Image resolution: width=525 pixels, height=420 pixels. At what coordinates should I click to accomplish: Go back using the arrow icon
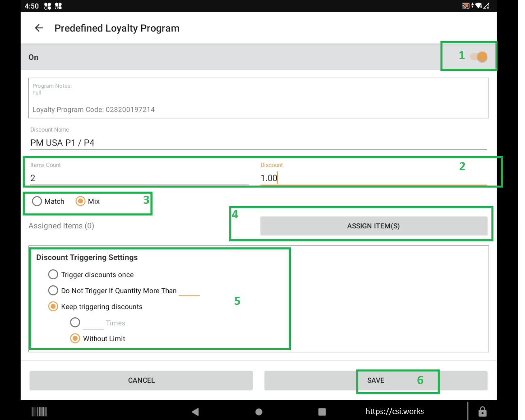(39, 28)
